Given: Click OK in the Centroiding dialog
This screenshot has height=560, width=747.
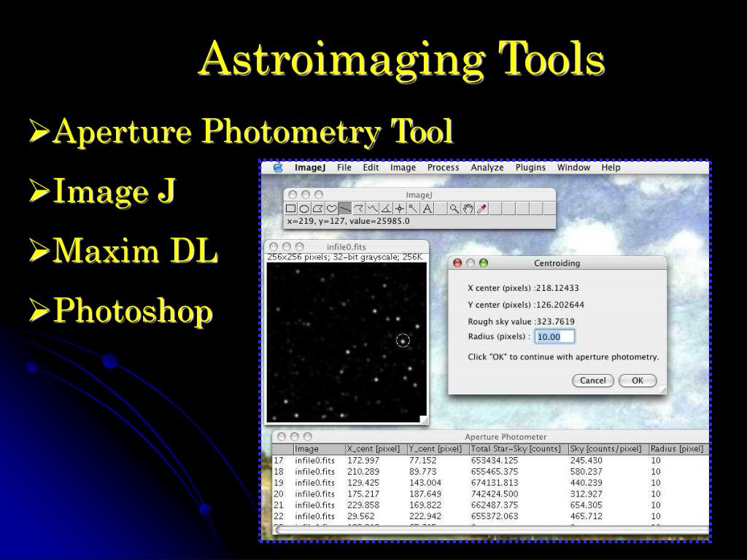Looking at the screenshot, I should tap(638, 381).
